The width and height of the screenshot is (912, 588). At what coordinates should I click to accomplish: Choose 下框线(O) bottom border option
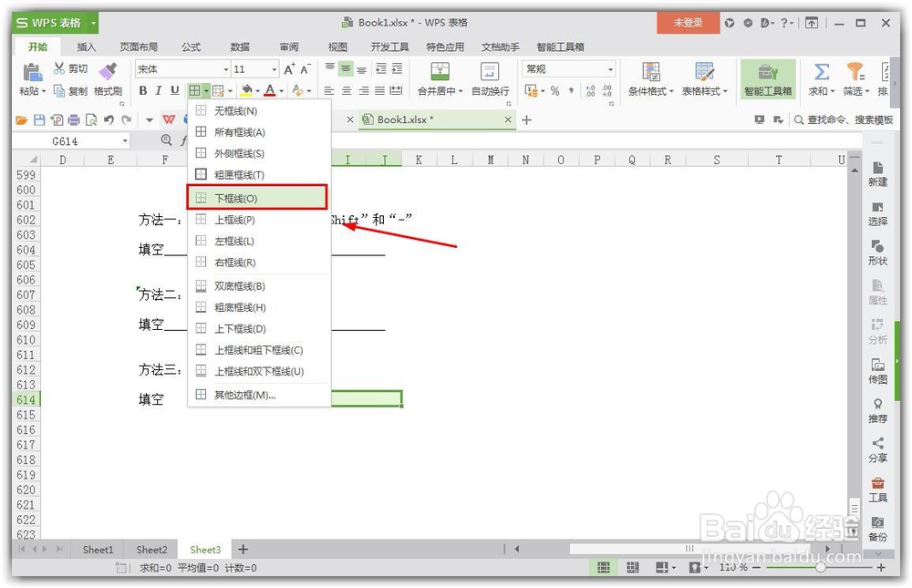click(257, 198)
